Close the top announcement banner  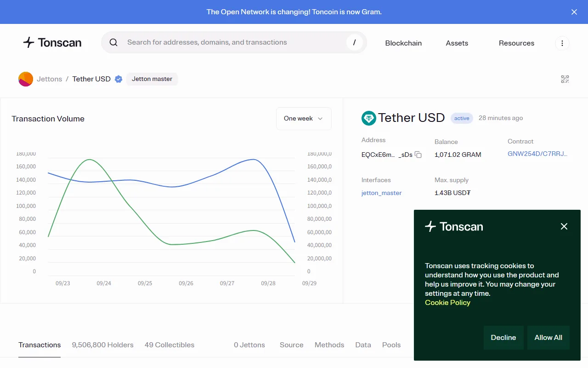tap(574, 12)
